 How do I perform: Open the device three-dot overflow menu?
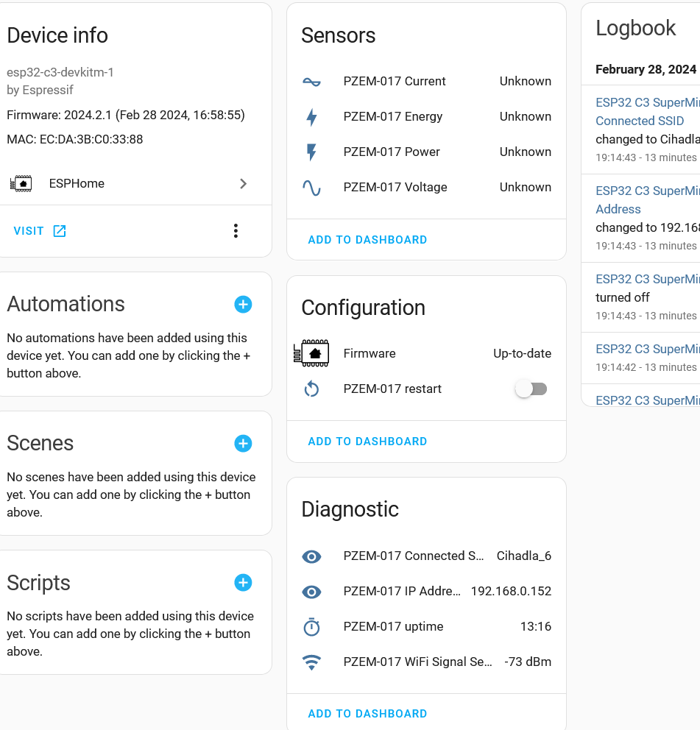236,231
